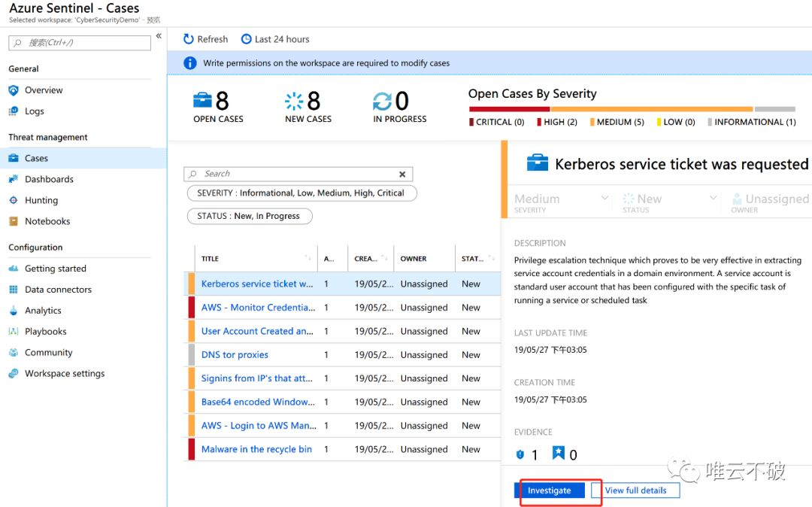Click the red high severity bar segment

(x=509, y=109)
